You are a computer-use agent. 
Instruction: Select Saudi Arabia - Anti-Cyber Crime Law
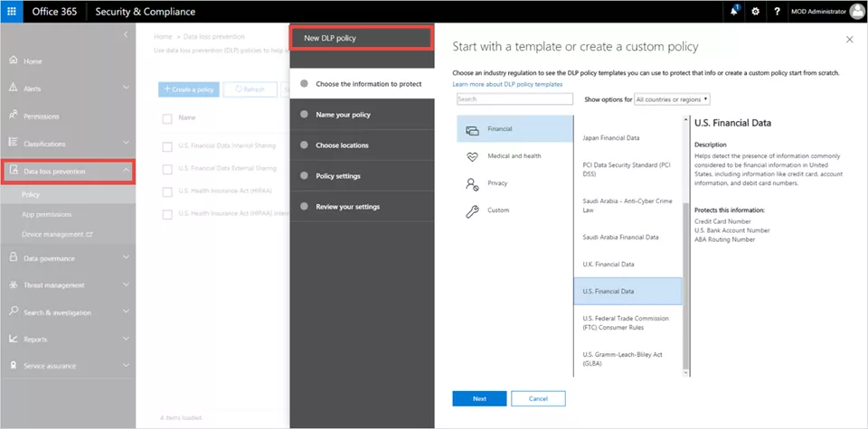[x=627, y=206]
